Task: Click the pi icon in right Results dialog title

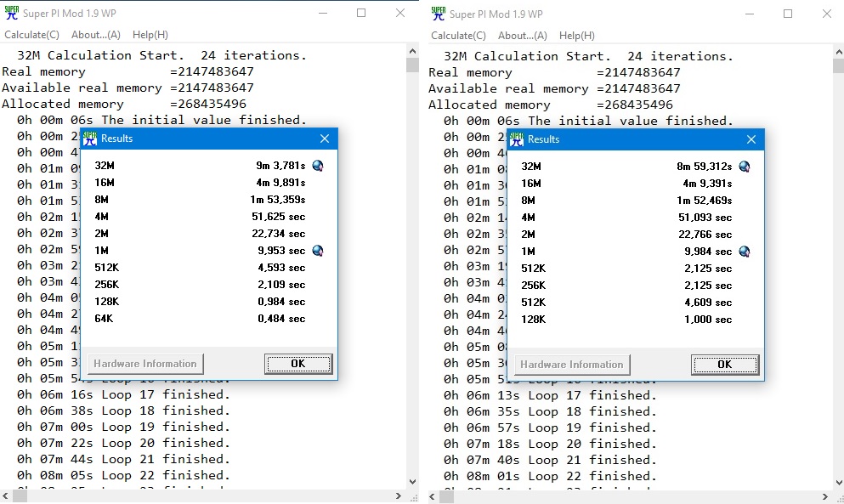Action: coord(517,139)
